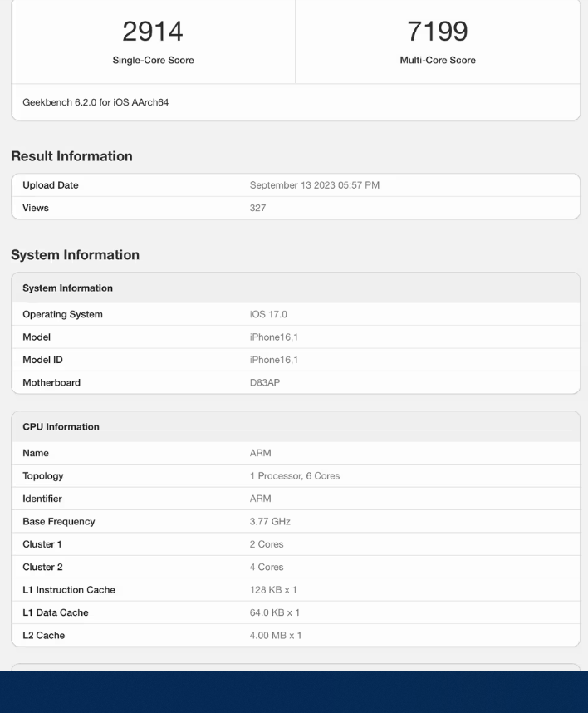
Task: Select the Cluster 1 value 2 Cores
Action: point(267,544)
